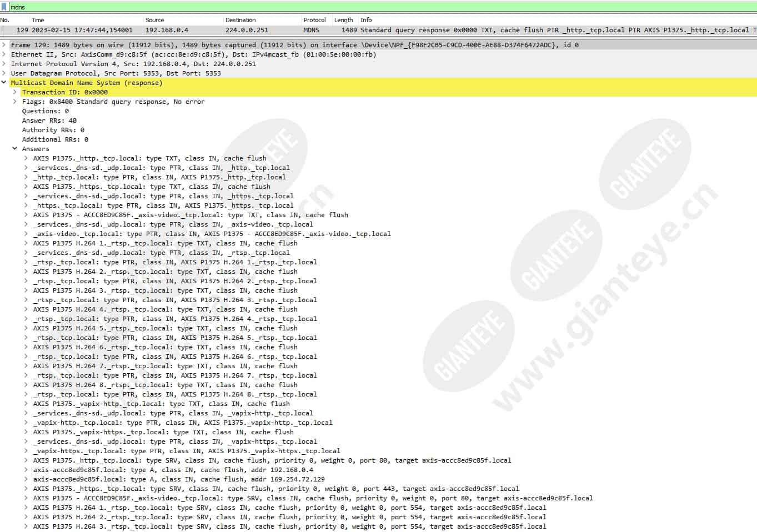Viewport: 757px width, 532px height.
Task: Expand the Flags 0x8400 row
Action: click(x=15, y=102)
